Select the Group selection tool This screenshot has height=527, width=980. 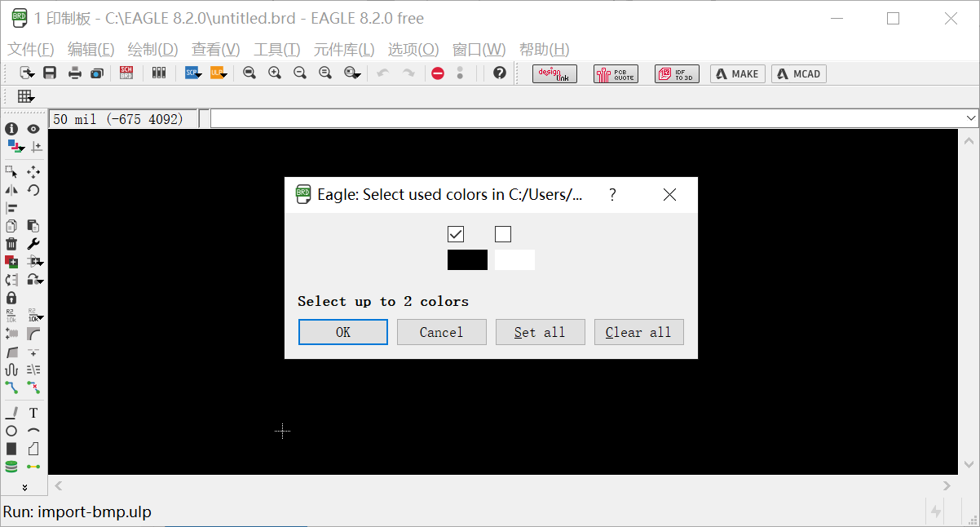click(11, 172)
